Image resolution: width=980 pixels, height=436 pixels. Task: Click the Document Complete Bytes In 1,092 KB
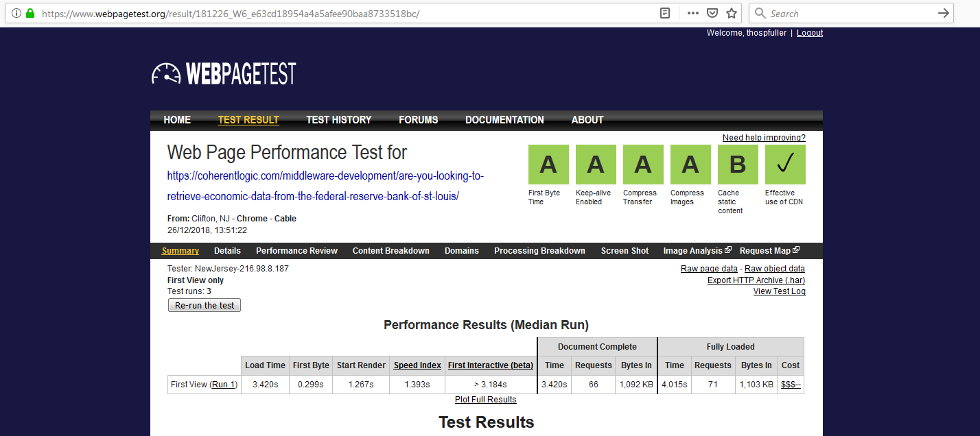coord(635,385)
